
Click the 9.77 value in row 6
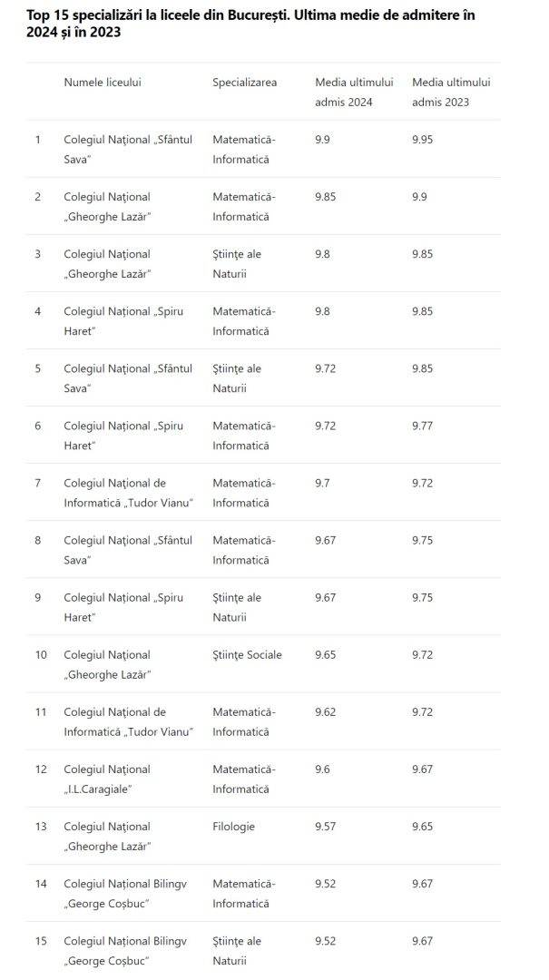(423, 426)
